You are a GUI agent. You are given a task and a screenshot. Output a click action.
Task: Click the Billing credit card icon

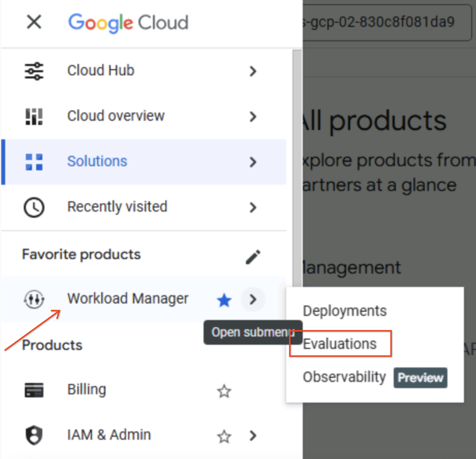(34, 390)
